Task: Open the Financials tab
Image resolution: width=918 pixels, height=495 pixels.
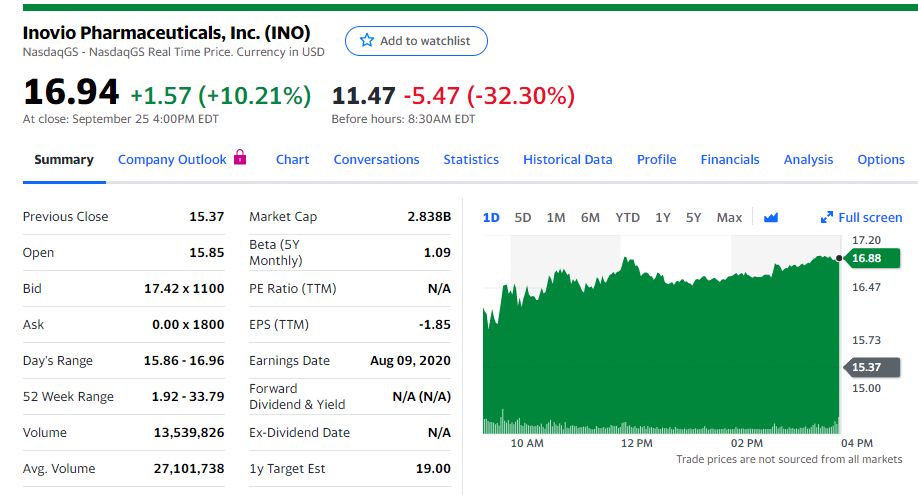Action: tap(730, 160)
